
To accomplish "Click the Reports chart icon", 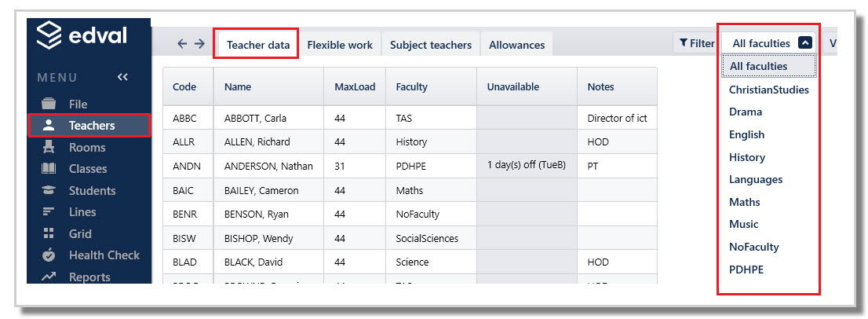I will (x=49, y=277).
